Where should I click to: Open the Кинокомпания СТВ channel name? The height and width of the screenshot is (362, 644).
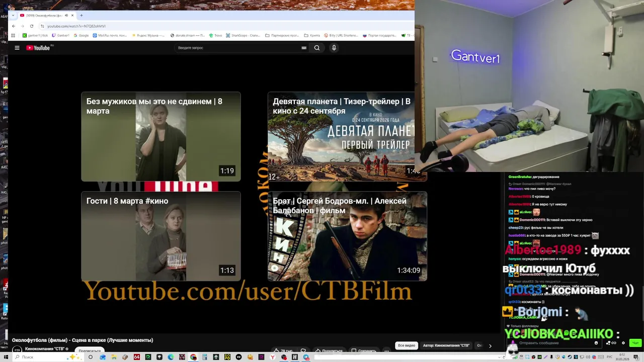[x=45, y=349]
